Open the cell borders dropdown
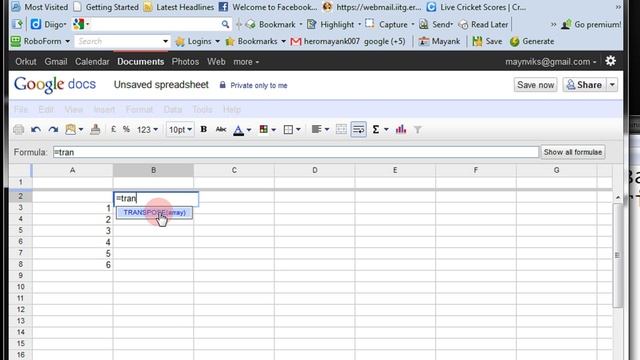This screenshot has width=640, height=360. pyautogui.click(x=292, y=130)
